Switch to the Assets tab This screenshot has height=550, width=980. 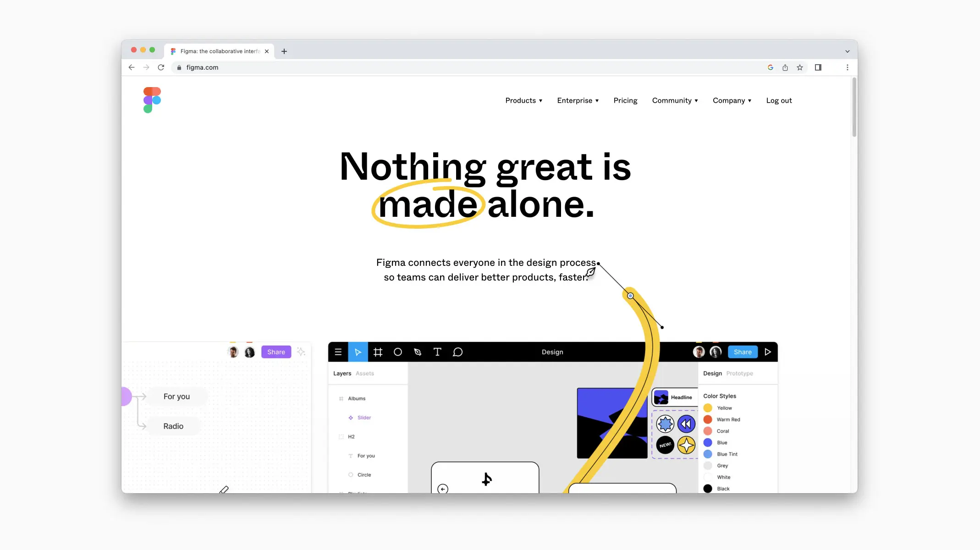pos(365,373)
